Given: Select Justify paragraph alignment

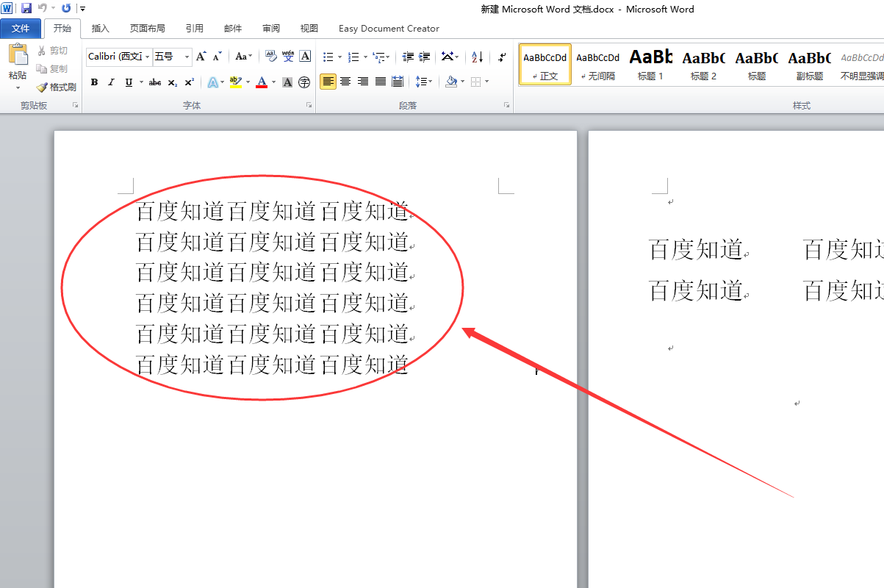Looking at the screenshot, I should coord(380,82).
